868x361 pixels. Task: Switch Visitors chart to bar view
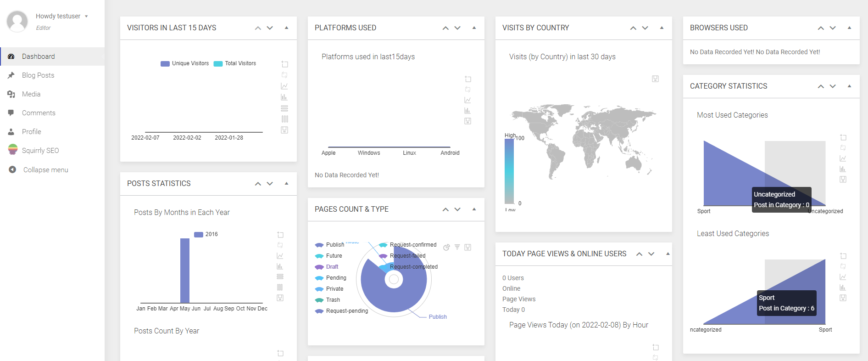click(x=284, y=97)
